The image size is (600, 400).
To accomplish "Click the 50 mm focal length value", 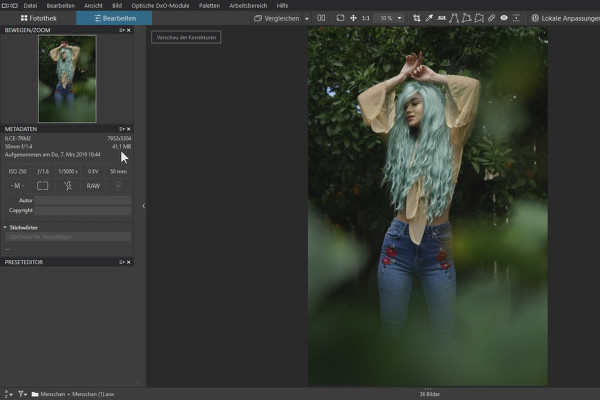I will (118, 171).
